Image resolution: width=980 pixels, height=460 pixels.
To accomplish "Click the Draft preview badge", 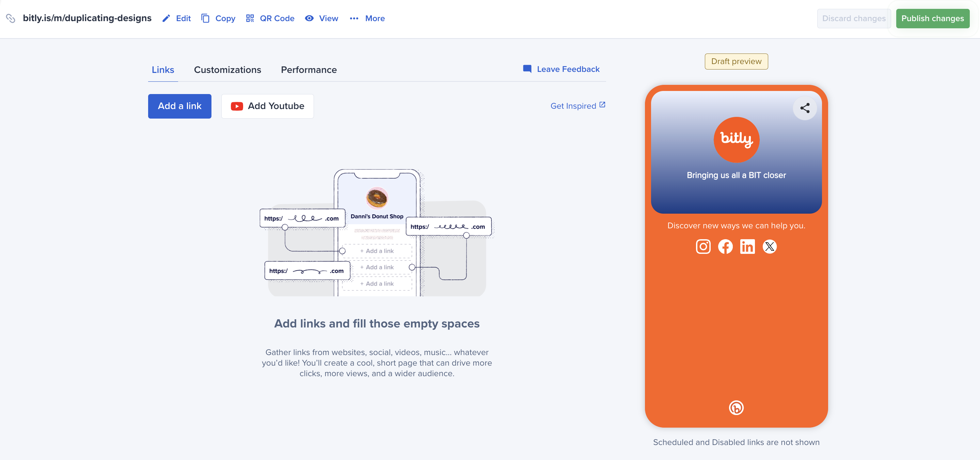I will pos(736,61).
